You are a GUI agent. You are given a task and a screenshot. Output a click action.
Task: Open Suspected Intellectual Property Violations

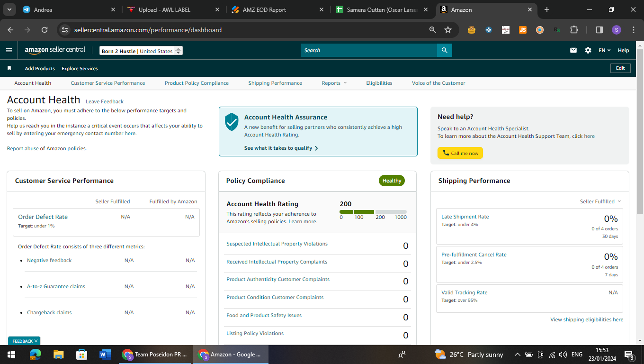point(277,244)
